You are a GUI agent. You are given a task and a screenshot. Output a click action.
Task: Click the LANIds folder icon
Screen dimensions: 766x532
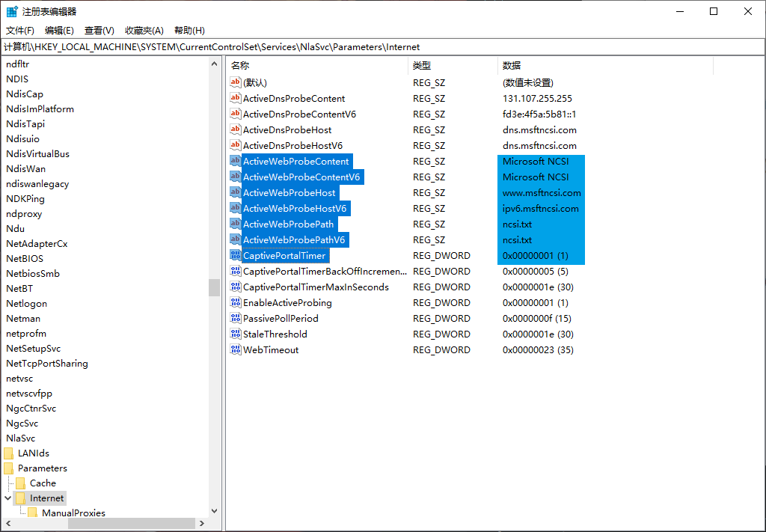9,453
